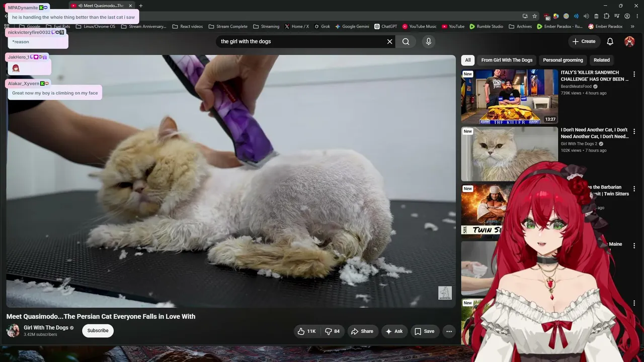Open the Killer Sandwich Challenge thumbnail
The image size is (644, 362).
(x=510, y=97)
